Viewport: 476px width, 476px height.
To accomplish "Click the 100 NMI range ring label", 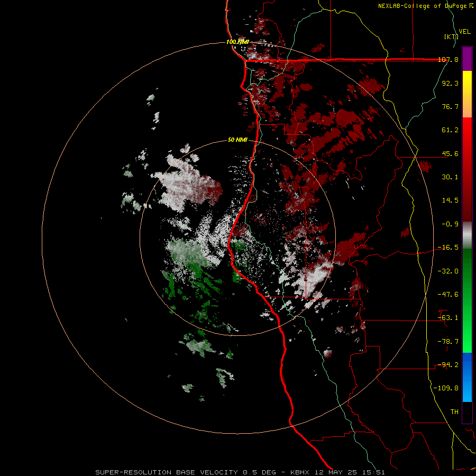I will (x=237, y=42).
